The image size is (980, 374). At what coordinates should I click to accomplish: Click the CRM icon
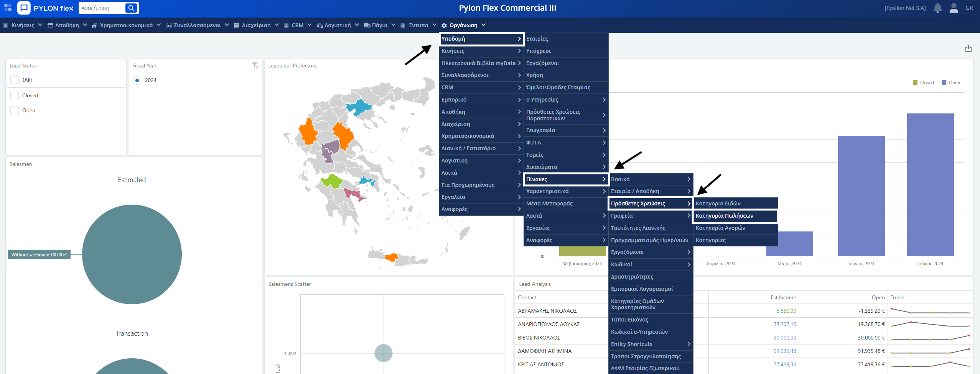(x=286, y=25)
